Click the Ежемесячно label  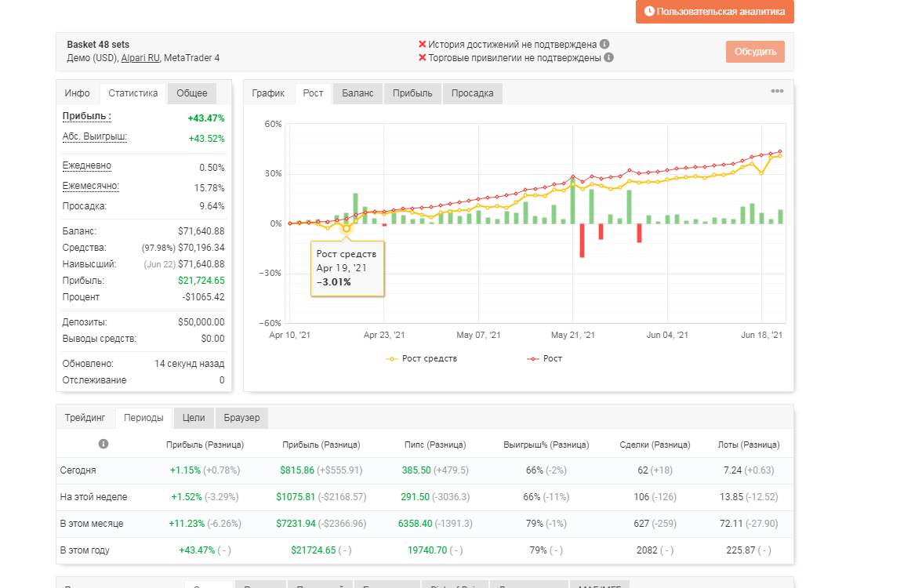coord(91,186)
